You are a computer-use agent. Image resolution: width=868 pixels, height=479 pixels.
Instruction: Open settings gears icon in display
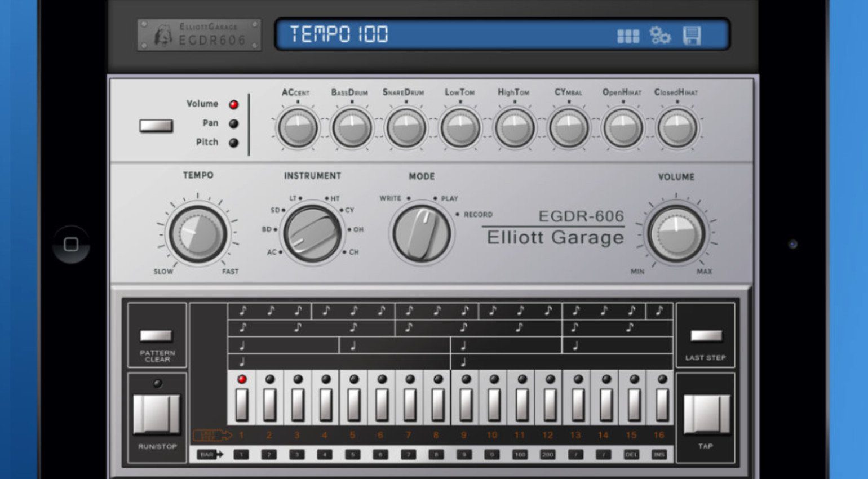coord(660,36)
